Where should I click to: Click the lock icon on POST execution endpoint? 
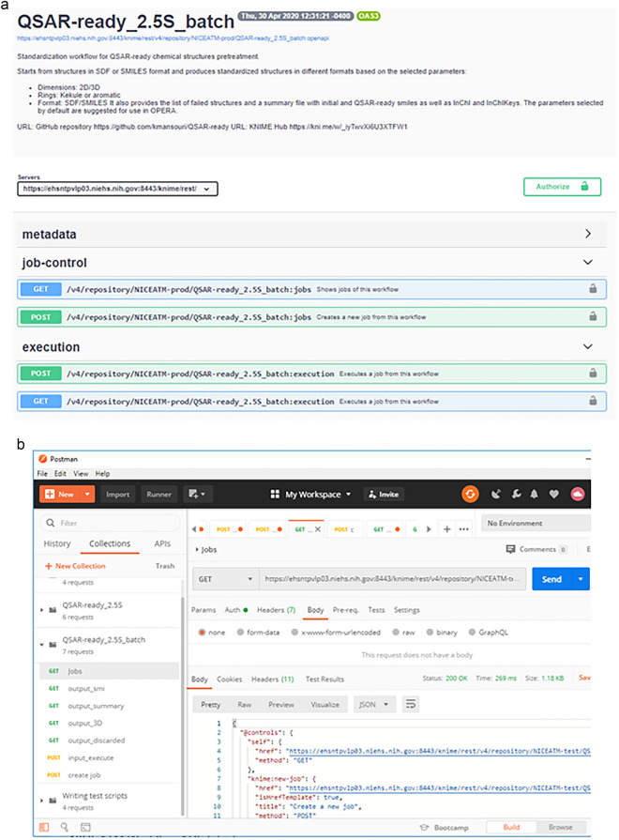[x=593, y=373]
